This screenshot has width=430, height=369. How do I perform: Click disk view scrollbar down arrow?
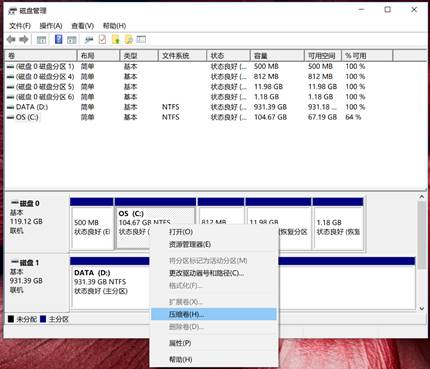click(422, 309)
